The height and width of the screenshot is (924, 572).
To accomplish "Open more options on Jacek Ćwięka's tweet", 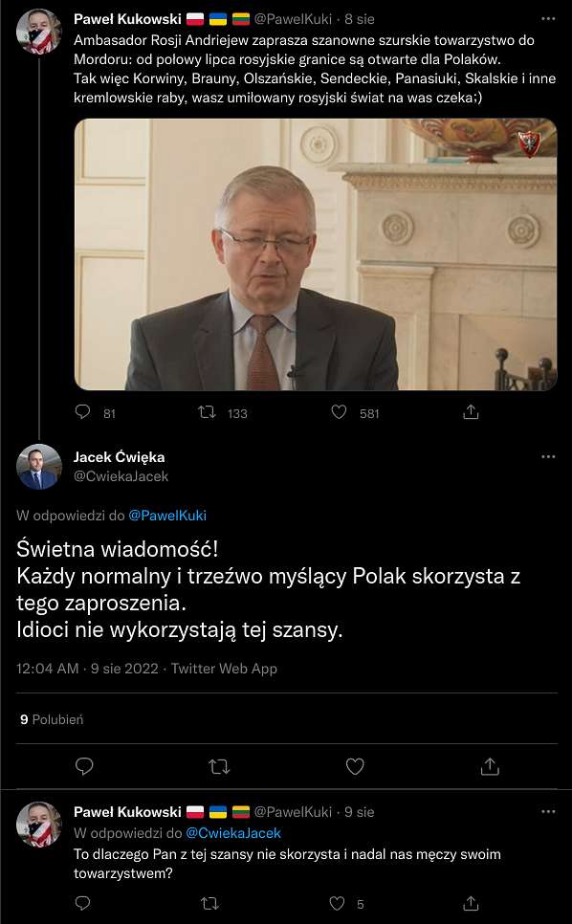I will click(548, 456).
